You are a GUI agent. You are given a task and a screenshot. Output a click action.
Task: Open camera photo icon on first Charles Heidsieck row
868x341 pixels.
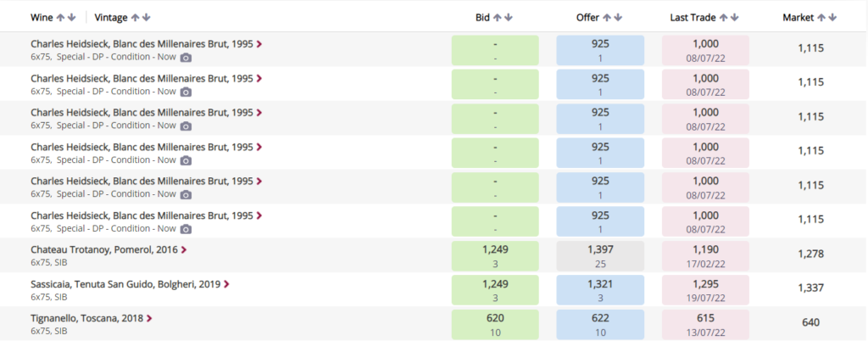coord(186,57)
